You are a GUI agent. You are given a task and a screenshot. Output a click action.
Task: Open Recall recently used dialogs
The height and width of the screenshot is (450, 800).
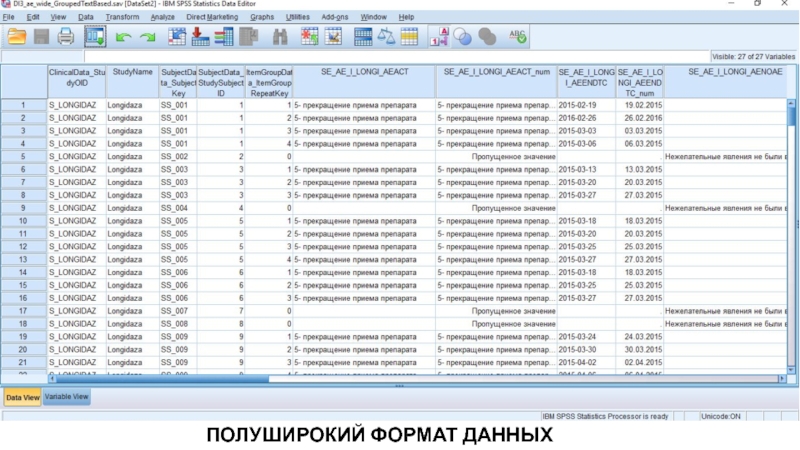95,37
